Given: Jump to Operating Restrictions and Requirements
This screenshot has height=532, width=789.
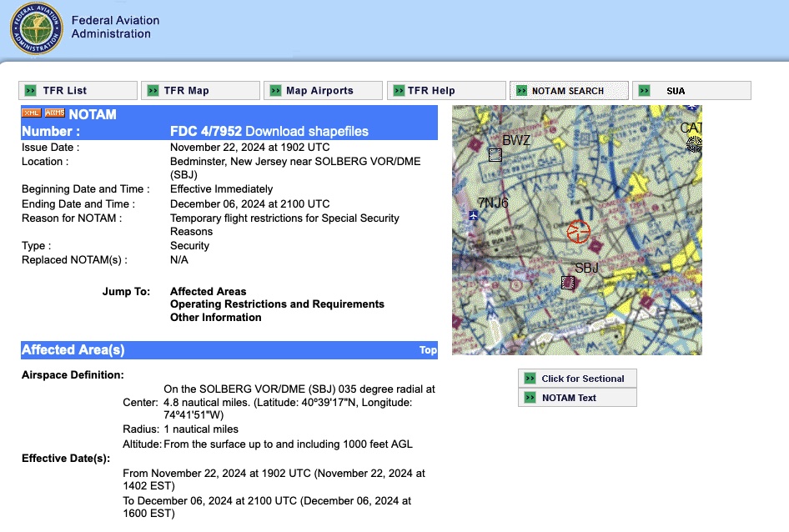Looking at the screenshot, I should pos(277,304).
